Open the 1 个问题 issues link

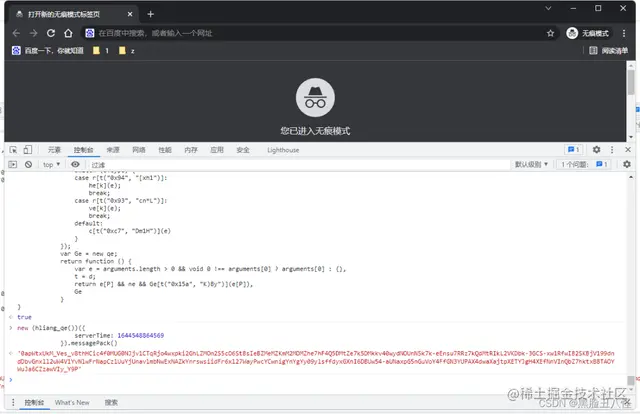coord(584,165)
